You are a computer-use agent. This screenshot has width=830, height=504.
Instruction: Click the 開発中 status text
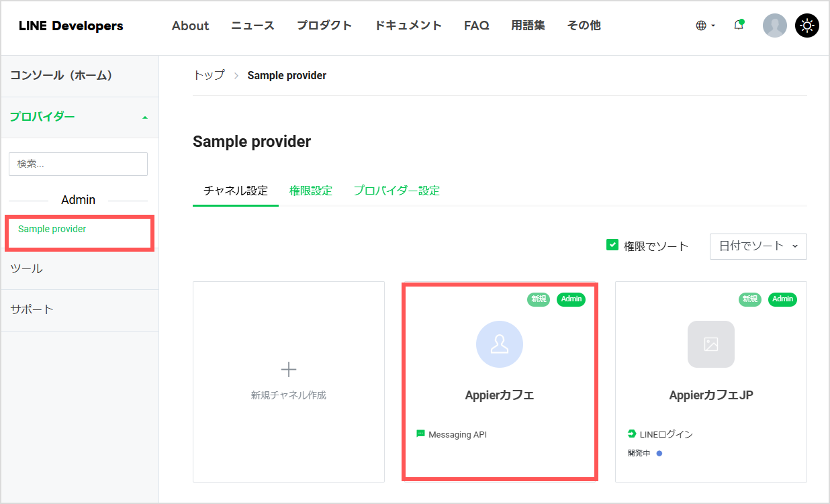pos(639,453)
